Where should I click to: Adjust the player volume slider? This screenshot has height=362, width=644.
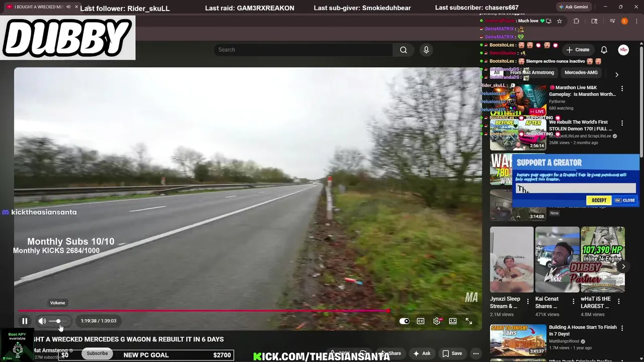(58, 321)
